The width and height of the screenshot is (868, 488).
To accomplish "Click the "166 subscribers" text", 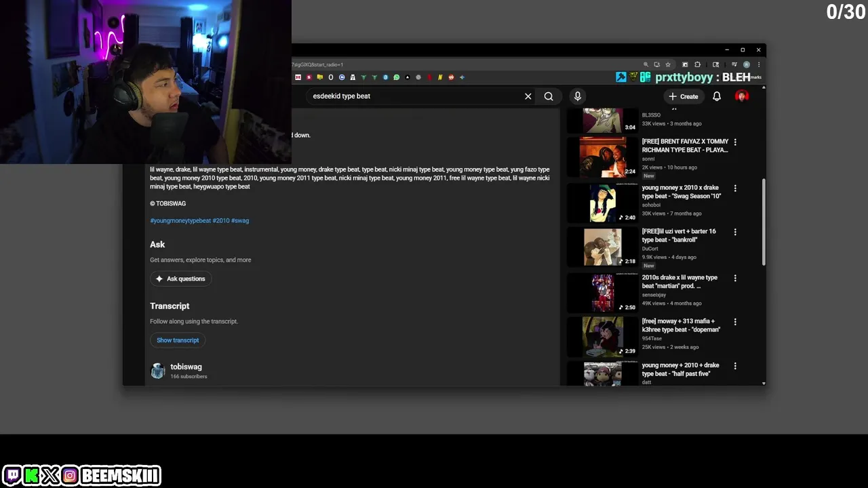I will [189, 376].
